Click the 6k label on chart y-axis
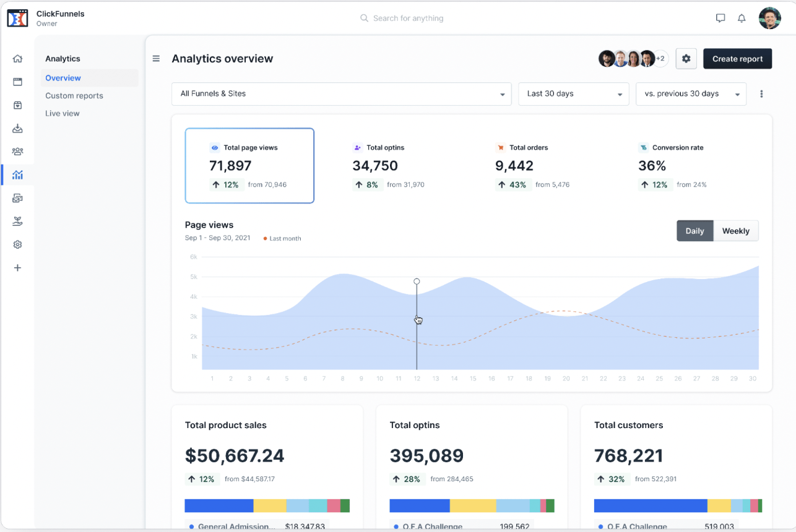 193,257
